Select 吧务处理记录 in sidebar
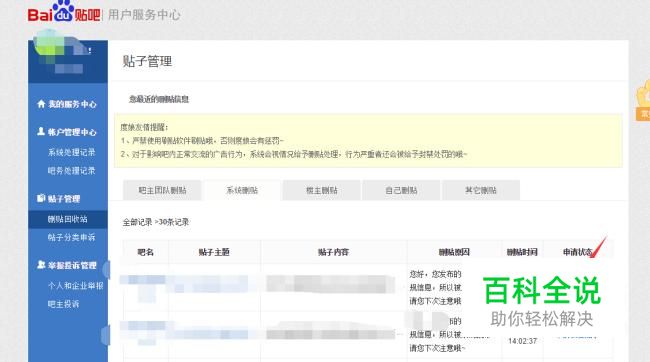 coord(71,170)
